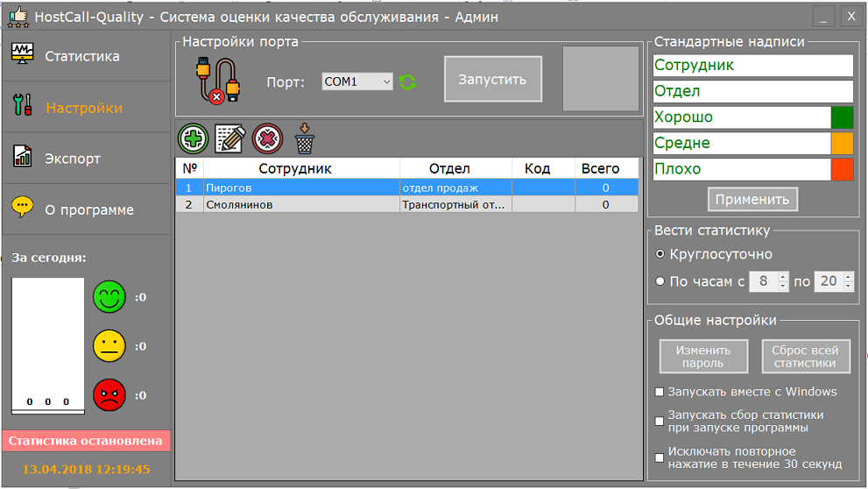Click the end hour field showing 20
The height and width of the screenshot is (489, 868).
pos(829,281)
